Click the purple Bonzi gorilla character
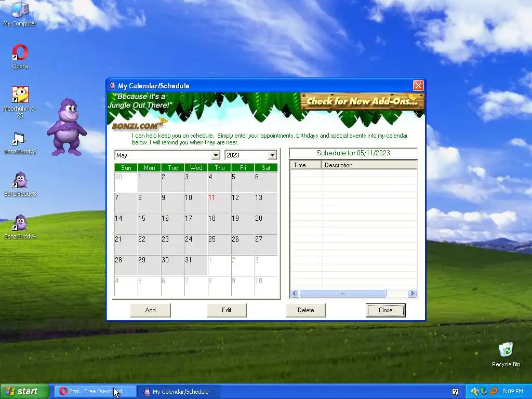 [67, 127]
